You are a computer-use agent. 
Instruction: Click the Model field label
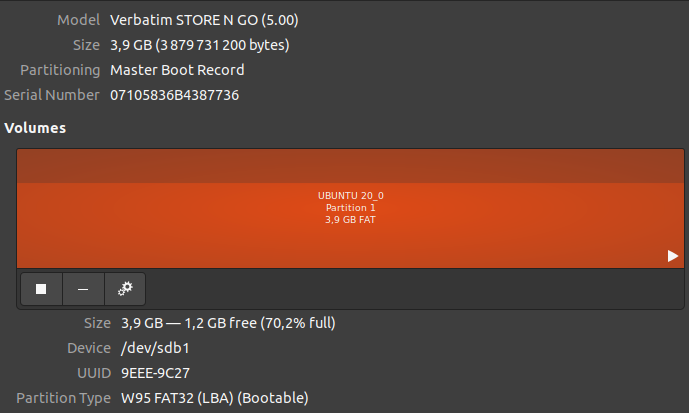[x=78, y=20]
